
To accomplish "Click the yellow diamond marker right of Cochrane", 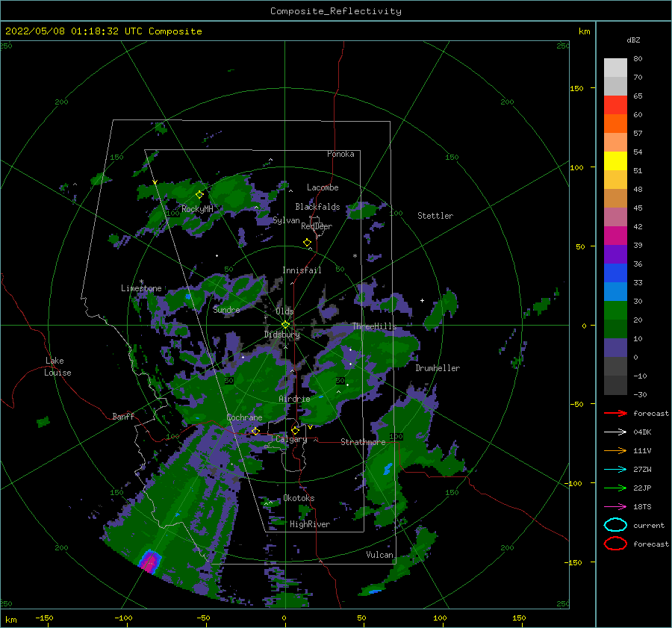I will click(x=255, y=431).
